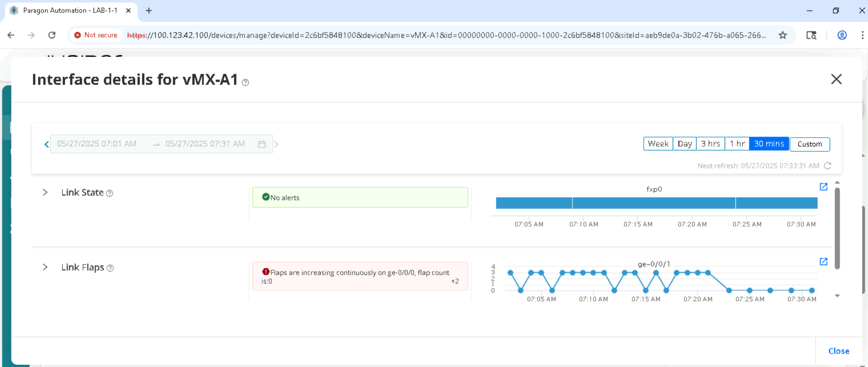Open the fxp0 chart in expanded view
The width and height of the screenshot is (868, 367).
click(x=823, y=187)
